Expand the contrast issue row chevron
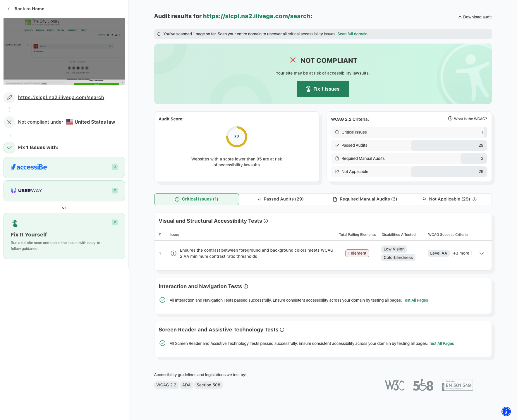The height and width of the screenshot is (420, 517). point(482,253)
